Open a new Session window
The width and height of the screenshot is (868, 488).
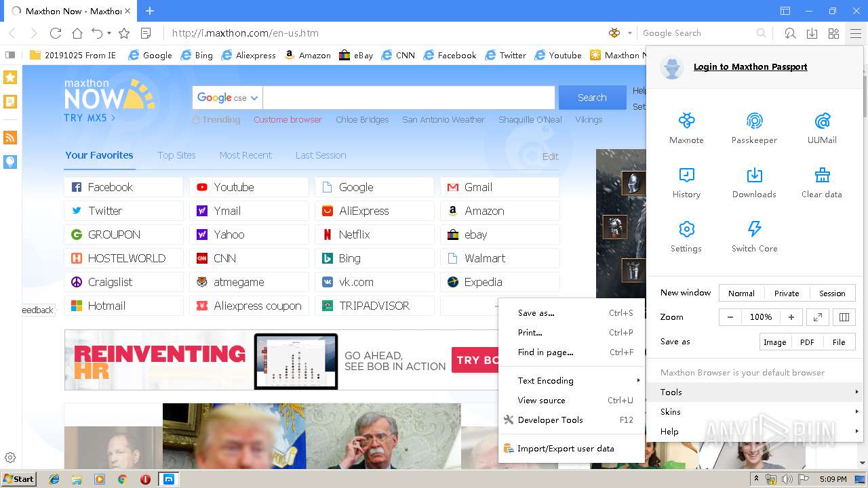pyautogui.click(x=832, y=293)
